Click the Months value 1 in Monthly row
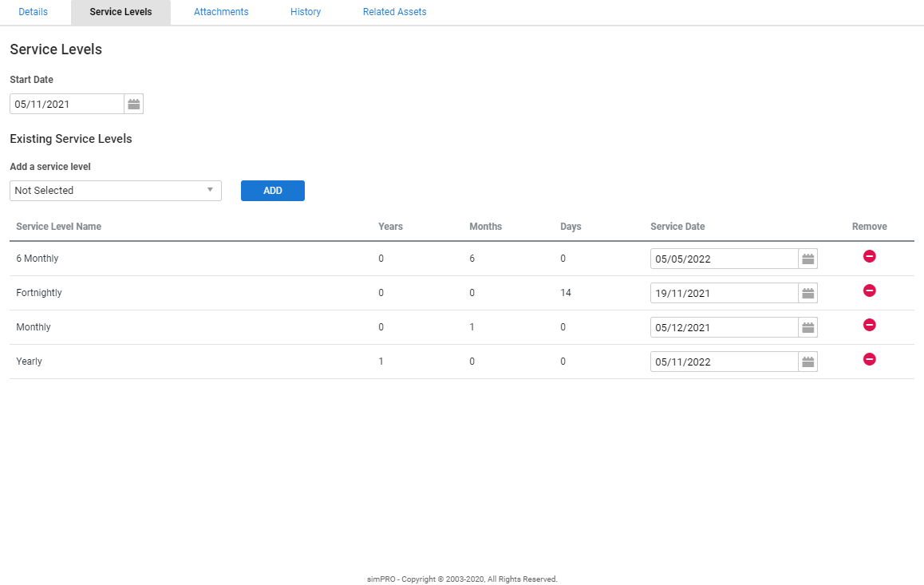 tap(472, 327)
